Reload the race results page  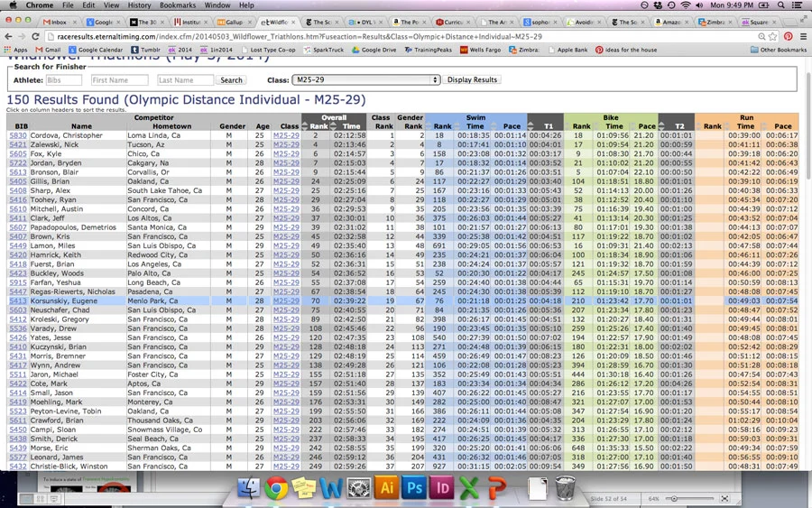[x=35, y=37]
